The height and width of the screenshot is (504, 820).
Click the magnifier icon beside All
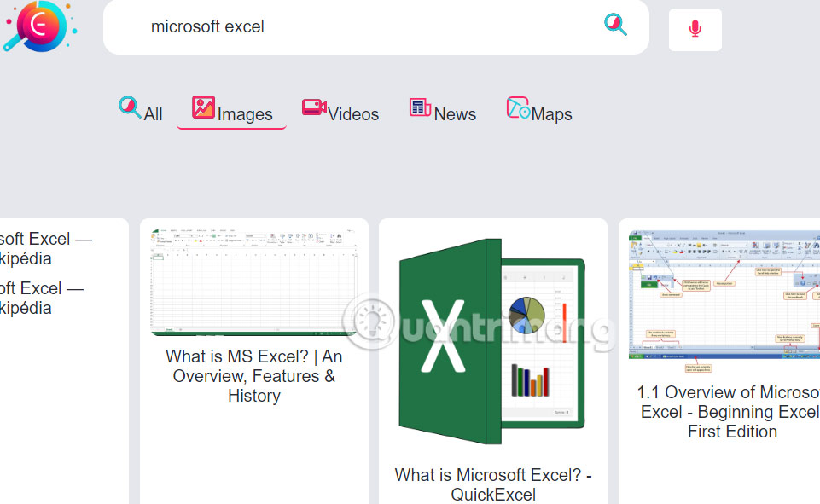(129, 107)
